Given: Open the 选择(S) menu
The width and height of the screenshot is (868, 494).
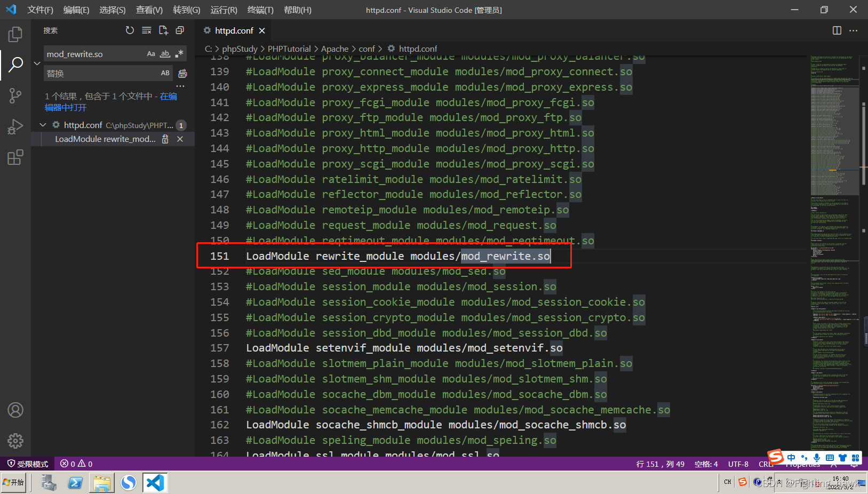Looking at the screenshot, I should point(113,10).
